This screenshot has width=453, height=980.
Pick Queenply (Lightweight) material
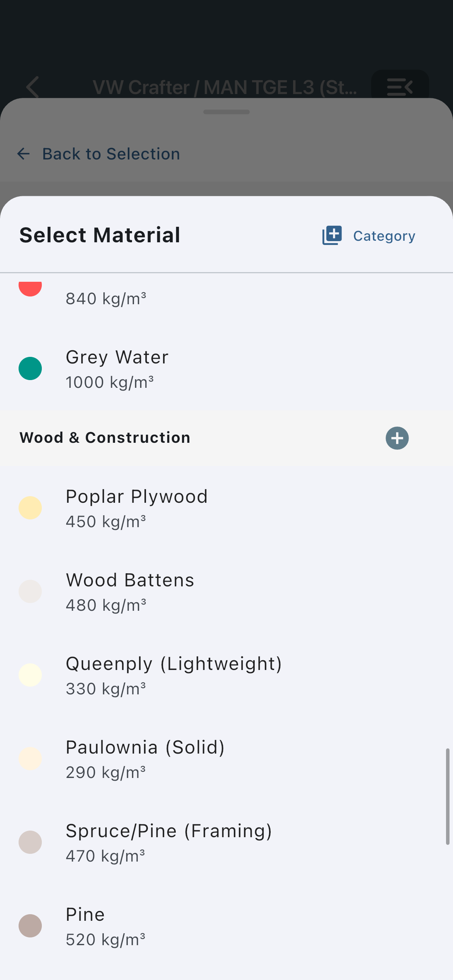click(x=226, y=675)
